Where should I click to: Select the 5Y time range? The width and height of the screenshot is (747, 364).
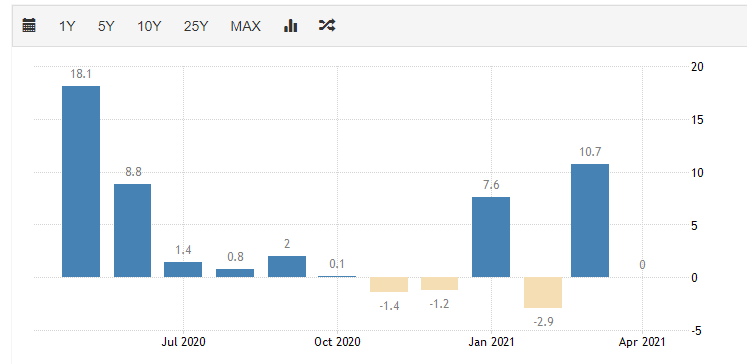point(106,26)
